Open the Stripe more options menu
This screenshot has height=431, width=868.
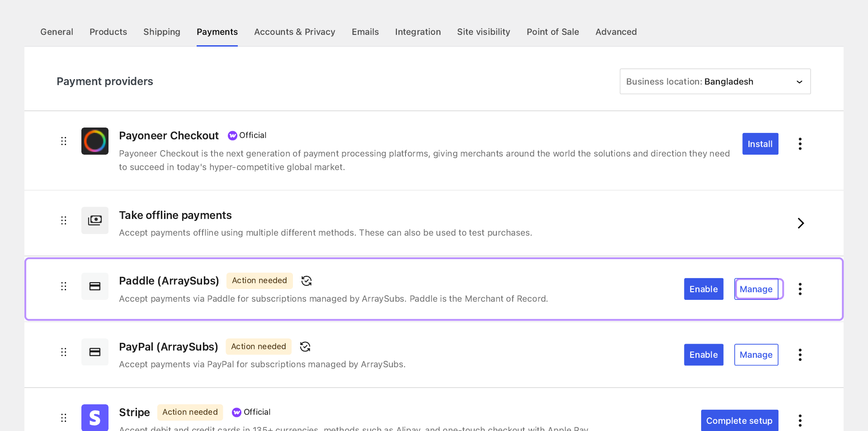tap(800, 421)
